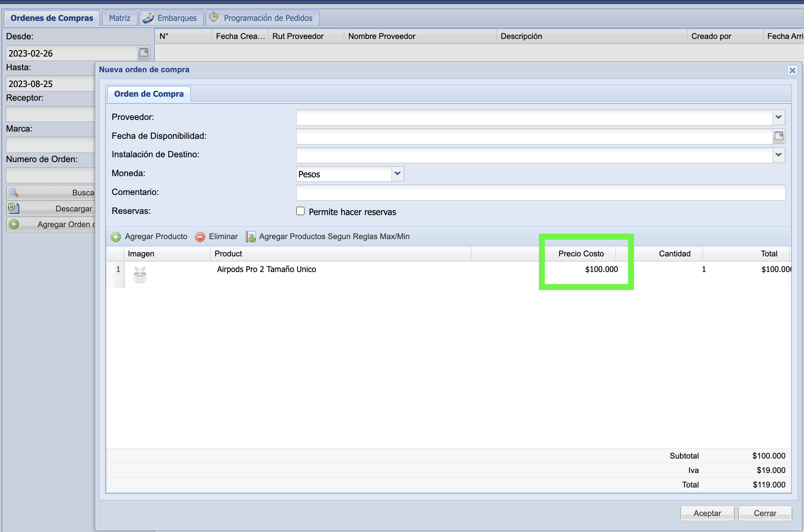
Task: Open the Programación de Pedidos tab
Action: click(x=268, y=18)
